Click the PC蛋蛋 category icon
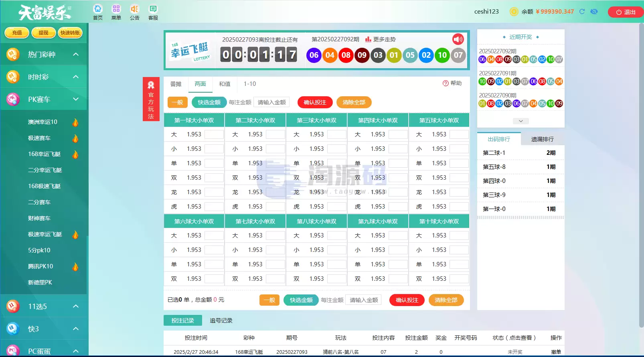The width and height of the screenshot is (644, 357). pos(13,351)
